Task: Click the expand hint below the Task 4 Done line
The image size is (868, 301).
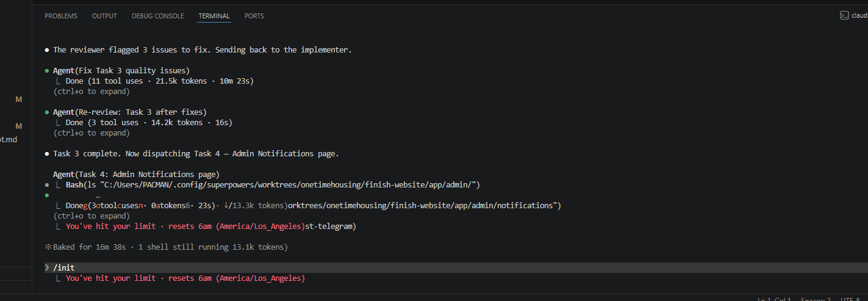Action: click(91, 216)
